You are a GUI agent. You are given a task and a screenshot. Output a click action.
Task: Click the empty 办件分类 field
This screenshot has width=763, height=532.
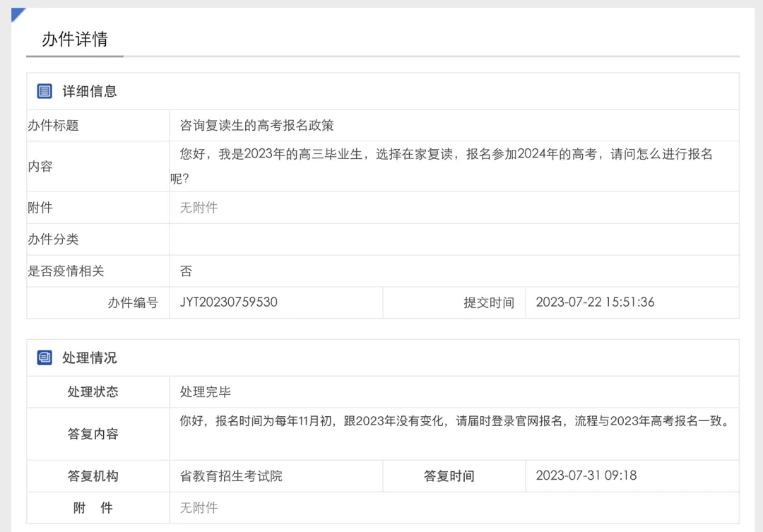454,240
